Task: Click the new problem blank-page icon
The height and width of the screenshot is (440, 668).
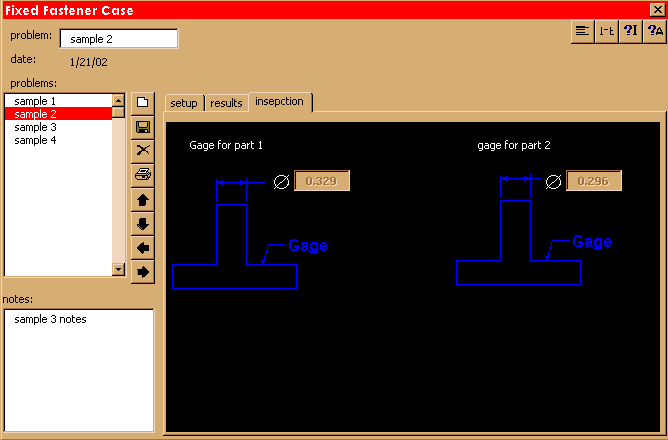Action: pyautogui.click(x=143, y=102)
